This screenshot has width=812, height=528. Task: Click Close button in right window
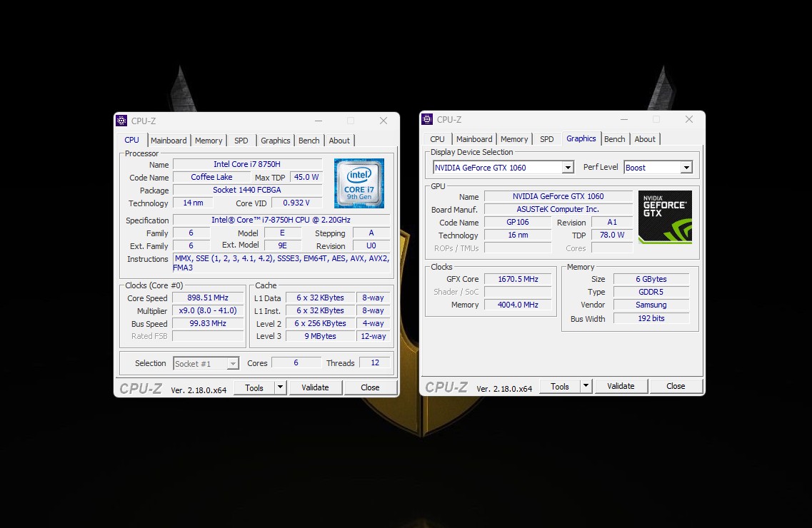coord(676,386)
